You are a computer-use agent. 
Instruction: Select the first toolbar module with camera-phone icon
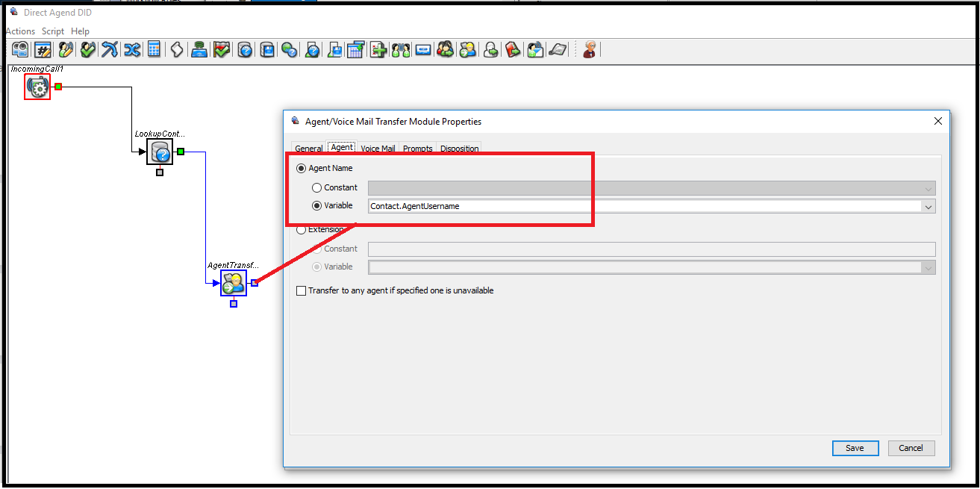tap(19, 50)
